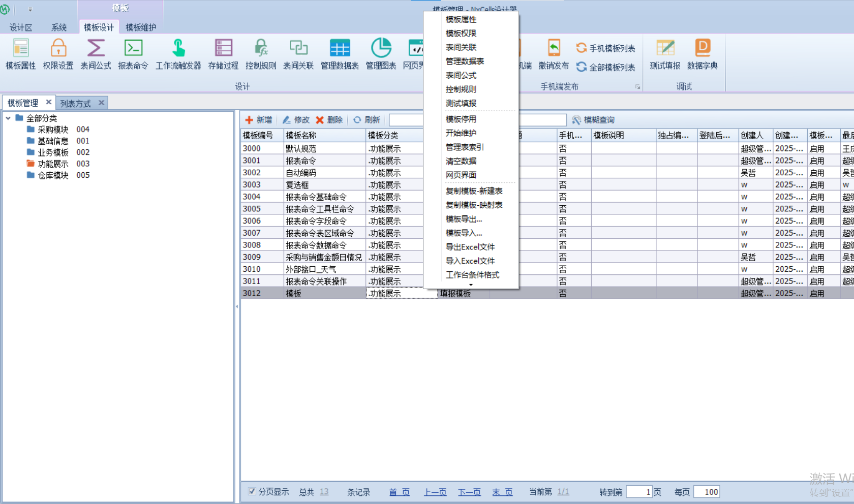Screen dimensions: 854x504
Task: Go to 下一页 page link
Action: coord(469,492)
